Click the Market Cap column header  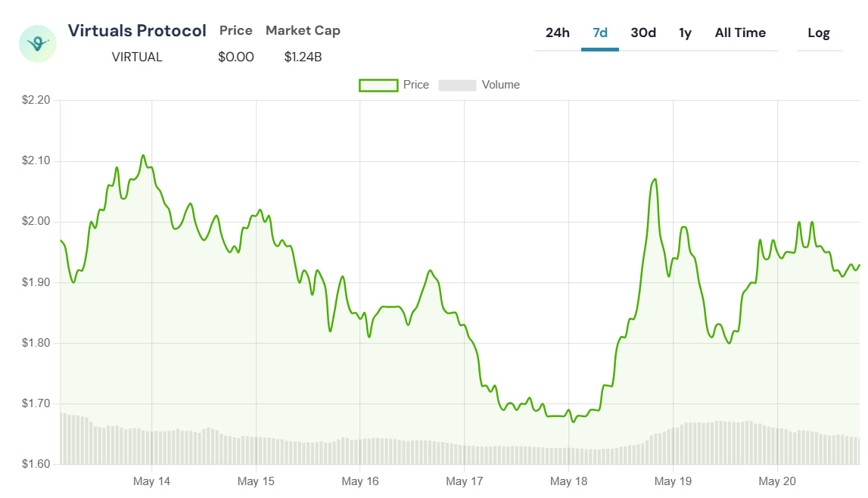303,31
